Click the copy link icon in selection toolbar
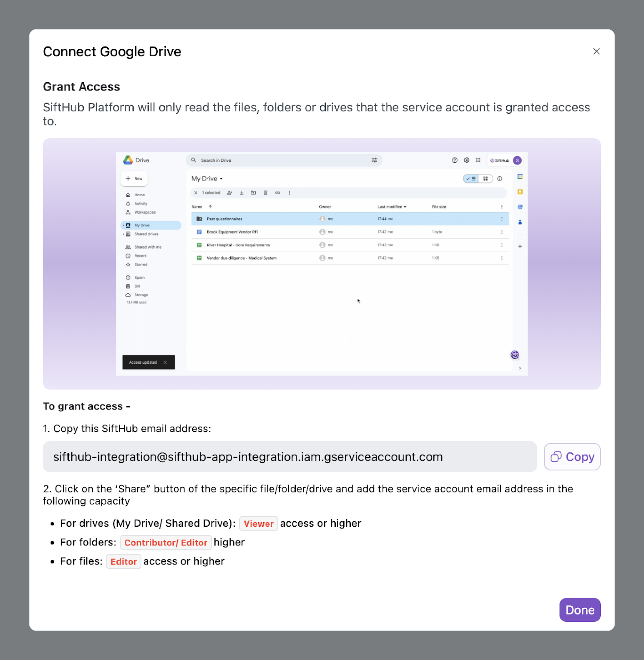Image resolution: width=644 pixels, height=660 pixels. click(x=277, y=193)
